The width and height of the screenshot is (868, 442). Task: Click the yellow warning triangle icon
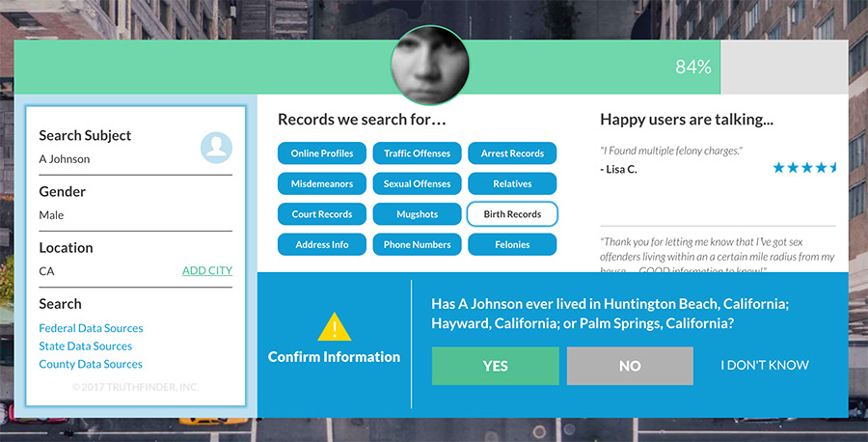(334, 327)
